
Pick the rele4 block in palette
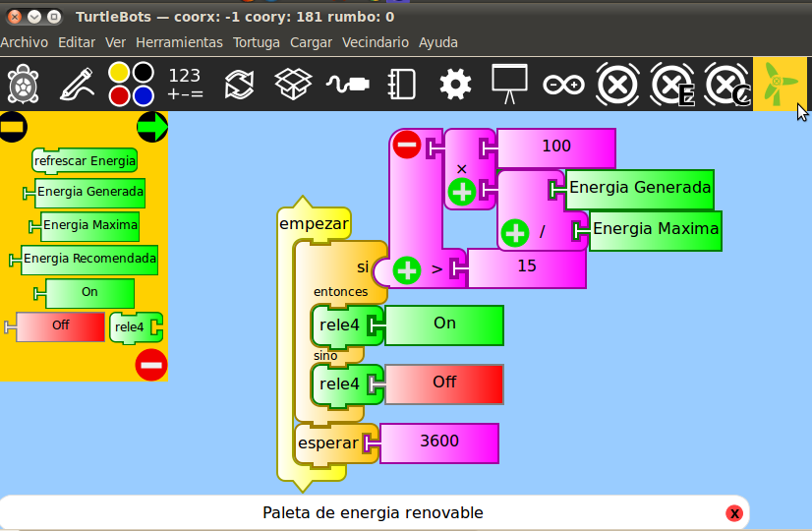136,327
